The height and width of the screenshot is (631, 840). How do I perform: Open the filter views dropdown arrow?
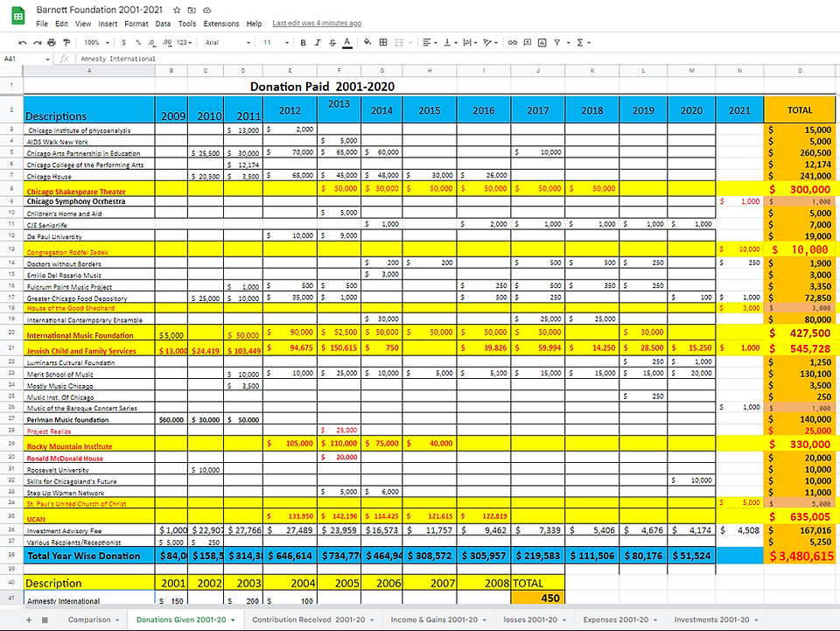click(x=569, y=42)
